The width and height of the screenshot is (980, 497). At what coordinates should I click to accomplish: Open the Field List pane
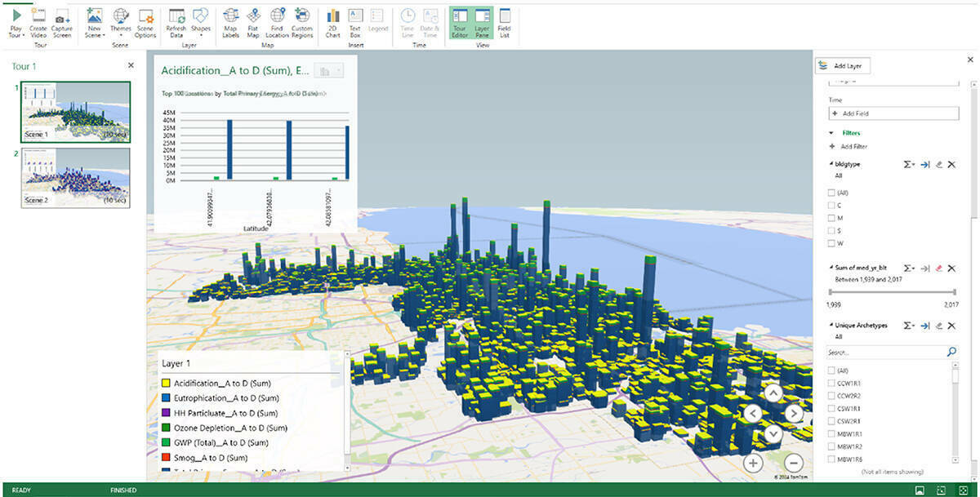click(x=505, y=16)
